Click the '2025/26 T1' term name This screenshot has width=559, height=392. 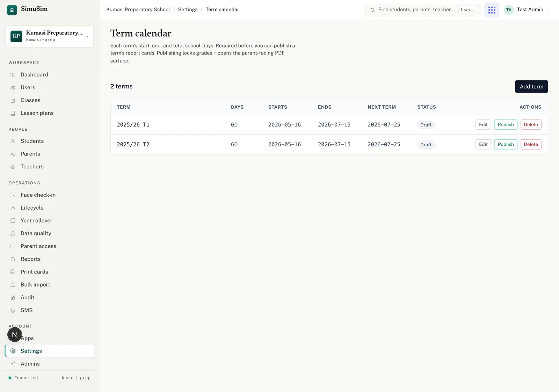click(133, 125)
